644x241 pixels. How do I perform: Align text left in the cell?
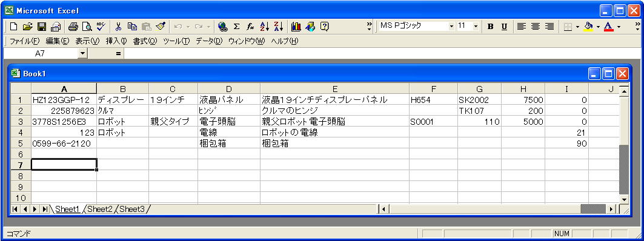[521, 27]
